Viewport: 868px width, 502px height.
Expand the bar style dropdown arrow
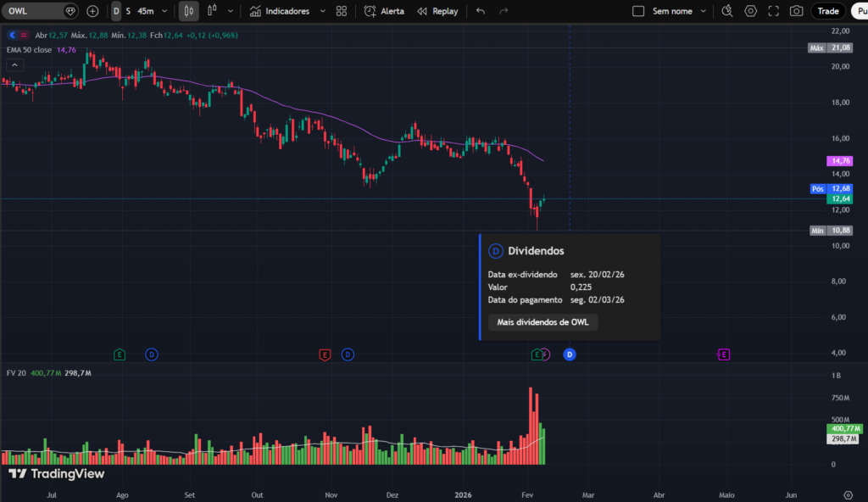click(230, 11)
